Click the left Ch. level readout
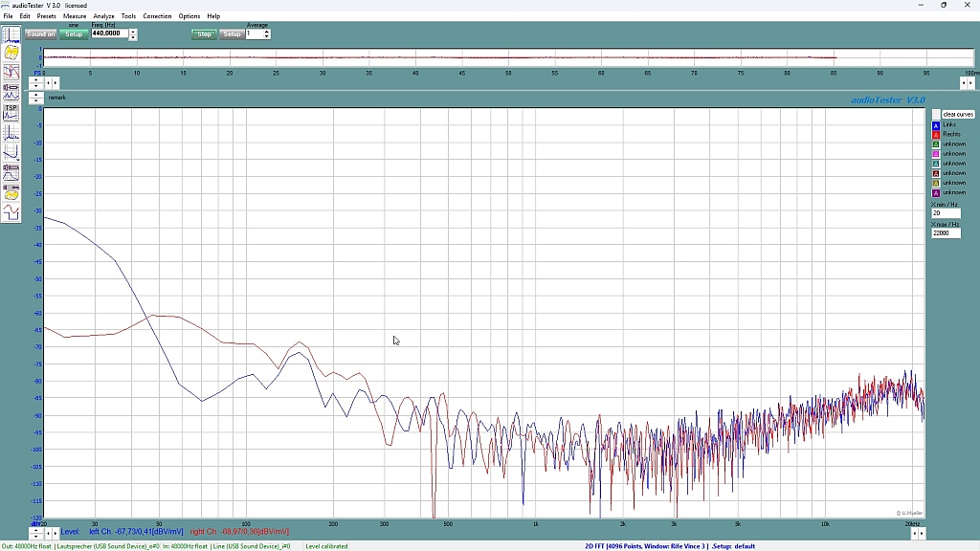The image size is (980, 551). [136, 532]
